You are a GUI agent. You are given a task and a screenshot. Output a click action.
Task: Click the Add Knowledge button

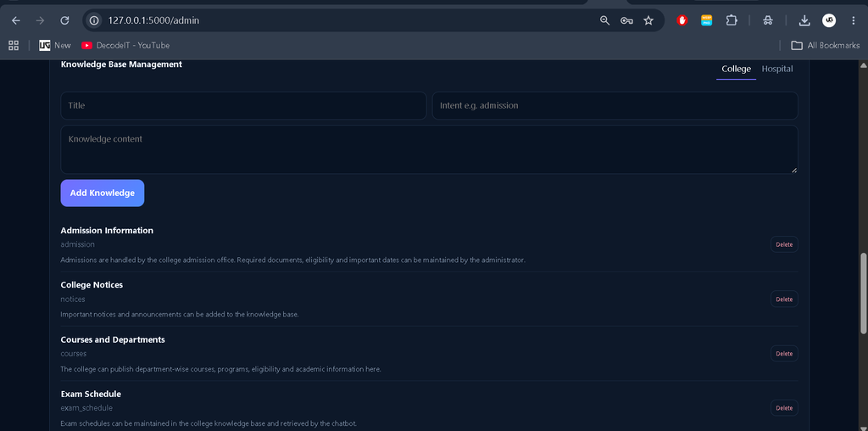tap(103, 193)
